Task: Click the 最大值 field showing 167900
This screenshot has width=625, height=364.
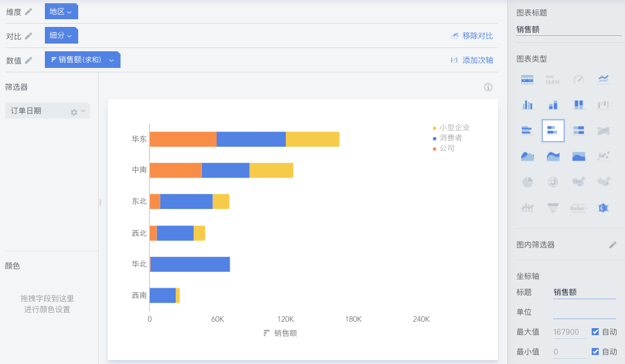Action: (x=569, y=332)
